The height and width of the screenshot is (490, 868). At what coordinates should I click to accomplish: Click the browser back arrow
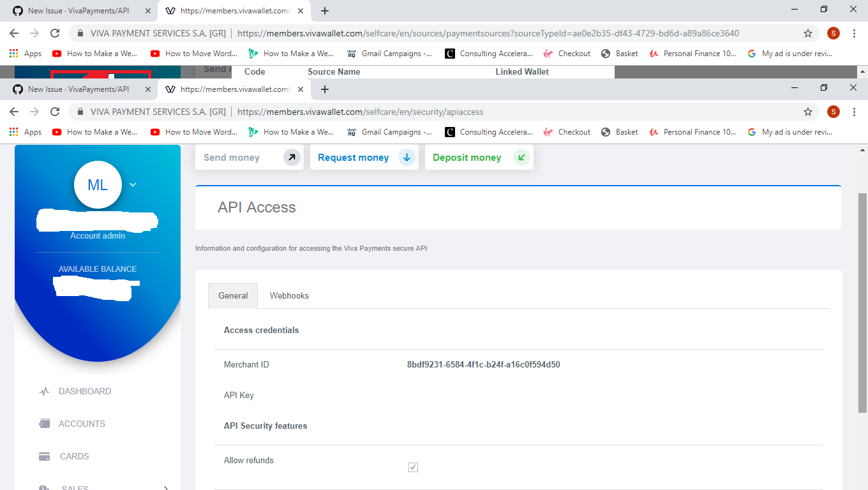pyautogui.click(x=13, y=112)
